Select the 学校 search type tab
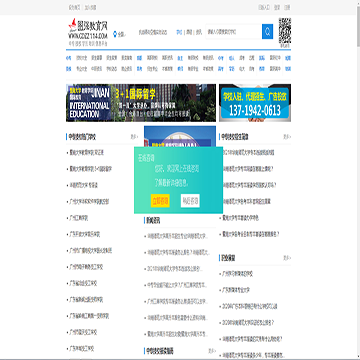 click(179, 32)
